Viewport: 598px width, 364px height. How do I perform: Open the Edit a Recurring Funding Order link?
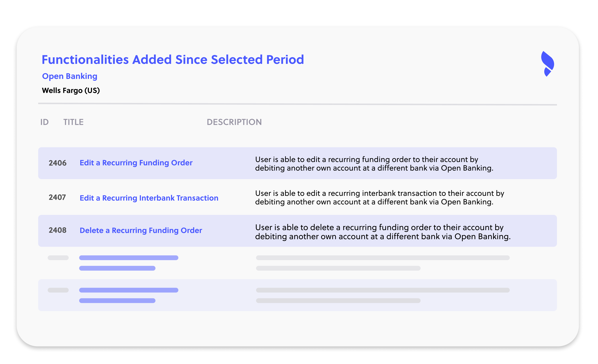click(x=136, y=163)
